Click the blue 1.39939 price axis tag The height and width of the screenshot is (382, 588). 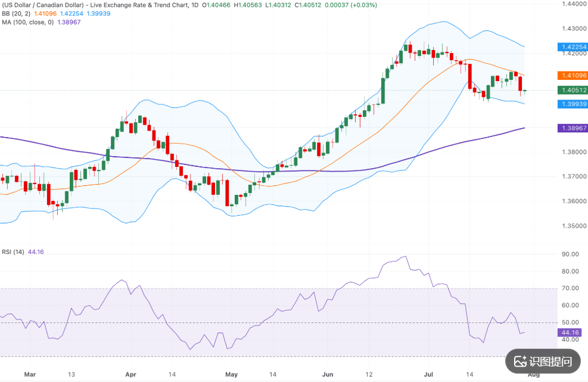point(573,104)
